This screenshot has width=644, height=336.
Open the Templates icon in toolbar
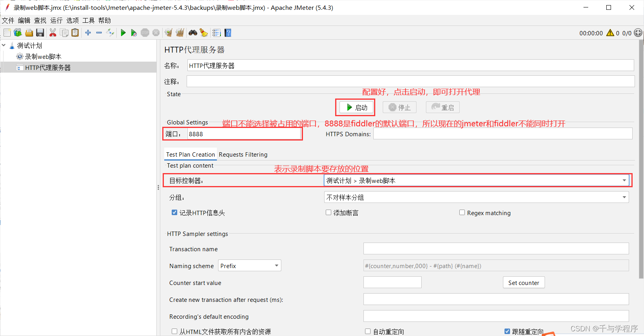[18, 33]
